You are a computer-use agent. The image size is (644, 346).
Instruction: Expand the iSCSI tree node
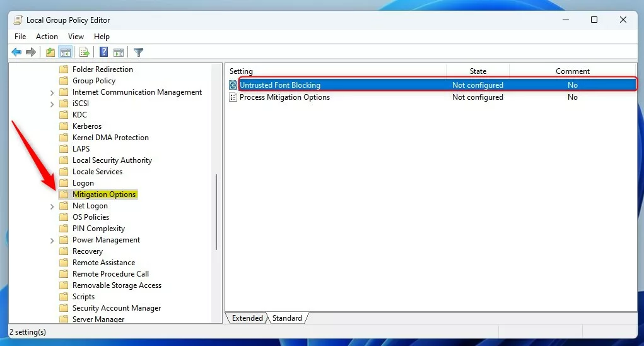point(52,104)
